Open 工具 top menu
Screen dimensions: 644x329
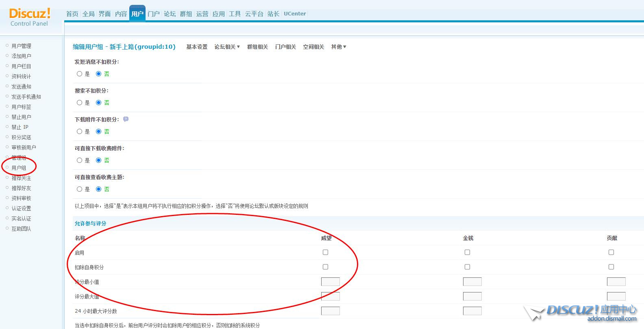(x=235, y=14)
